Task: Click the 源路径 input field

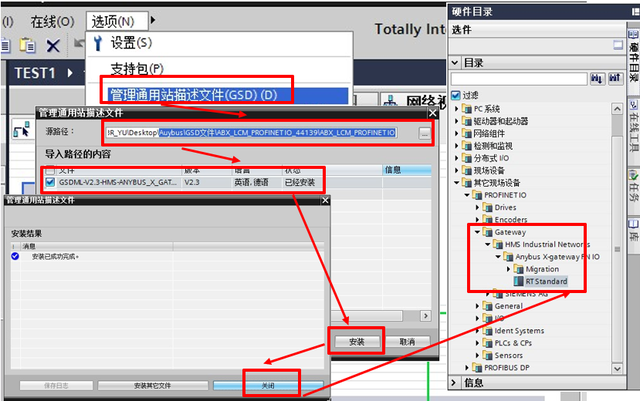Action: [x=251, y=133]
